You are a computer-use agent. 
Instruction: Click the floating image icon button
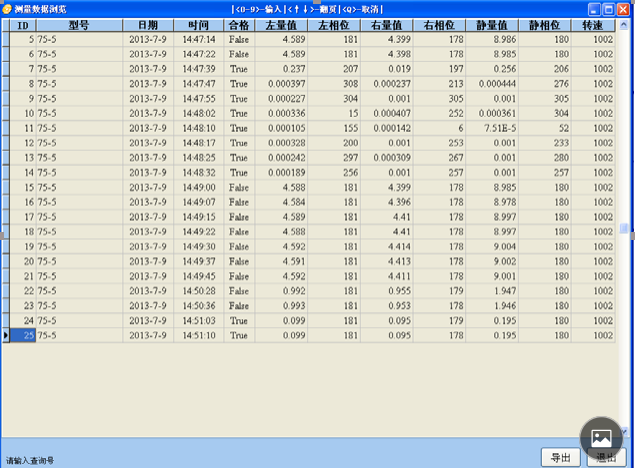pos(602,437)
